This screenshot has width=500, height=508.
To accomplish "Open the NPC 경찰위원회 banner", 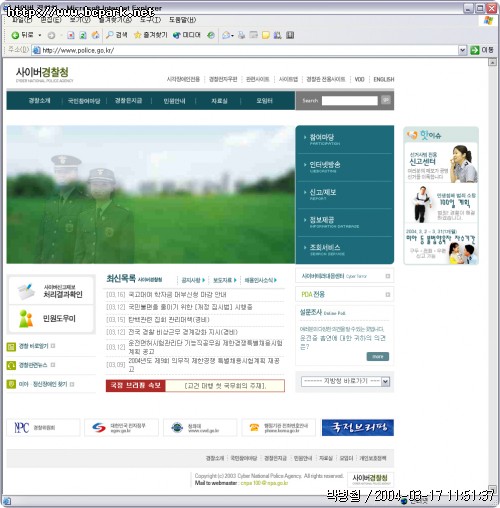I will pyautogui.click(x=43, y=427).
